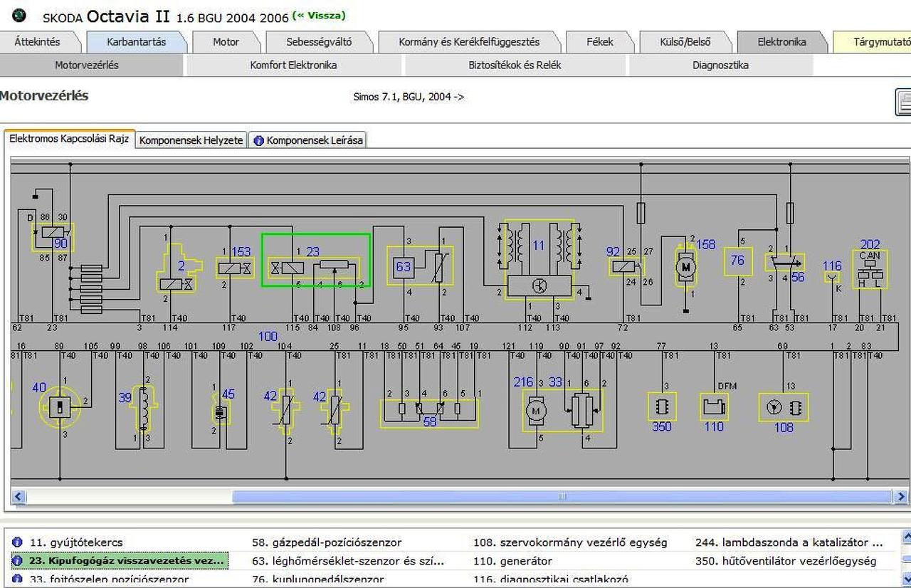Go to the Sebességváltó tab
Screen dimensions: 911x588
[319, 42]
